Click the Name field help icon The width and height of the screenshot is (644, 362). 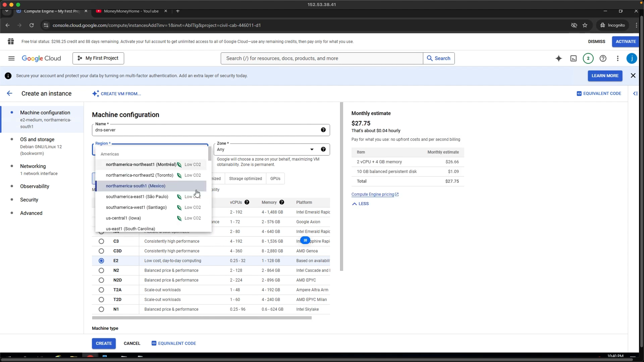click(x=323, y=130)
